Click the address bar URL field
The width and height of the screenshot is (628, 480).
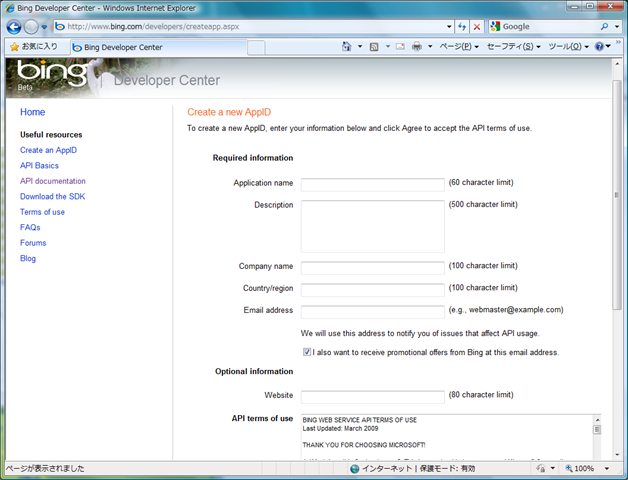point(248,26)
